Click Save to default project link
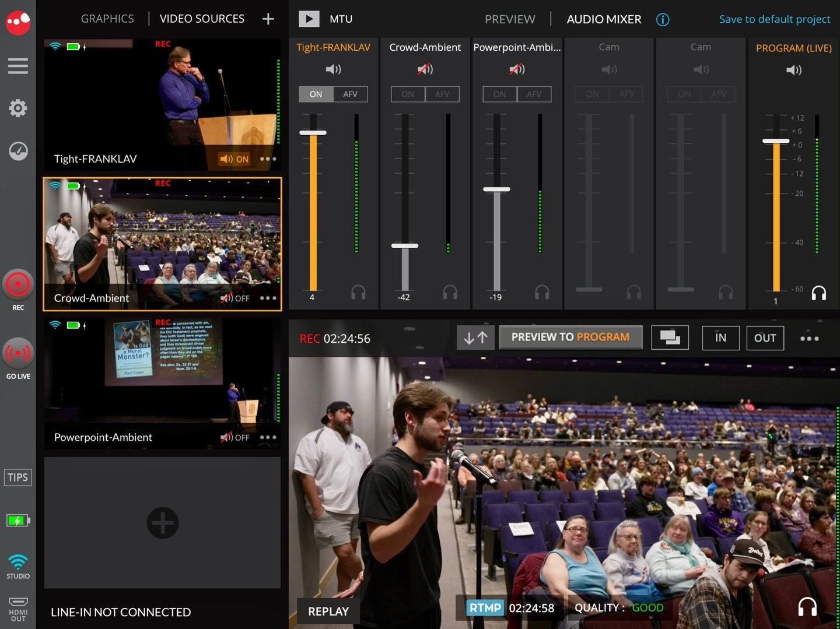Viewport: 840px width, 629px height. pyautogui.click(x=775, y=19)
